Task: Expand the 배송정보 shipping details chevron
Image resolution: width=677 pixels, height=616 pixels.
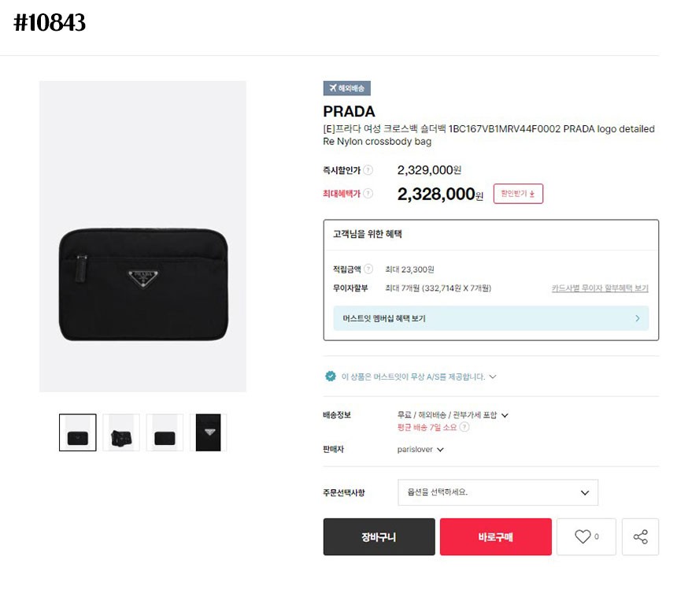Action: [x=505, y=415]
